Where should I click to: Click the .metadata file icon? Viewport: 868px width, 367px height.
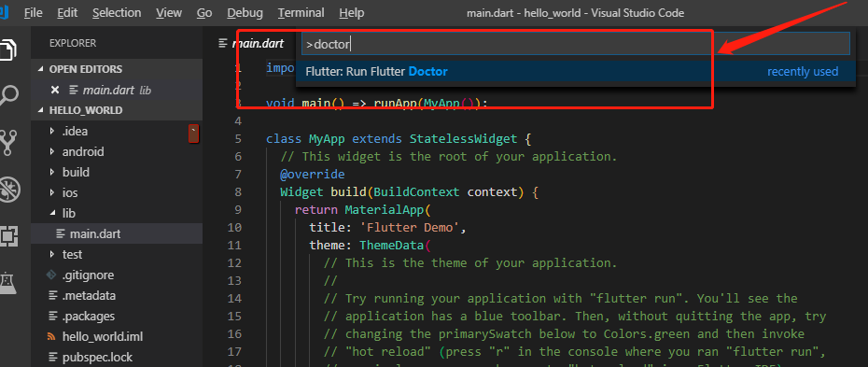pos(52,296)
